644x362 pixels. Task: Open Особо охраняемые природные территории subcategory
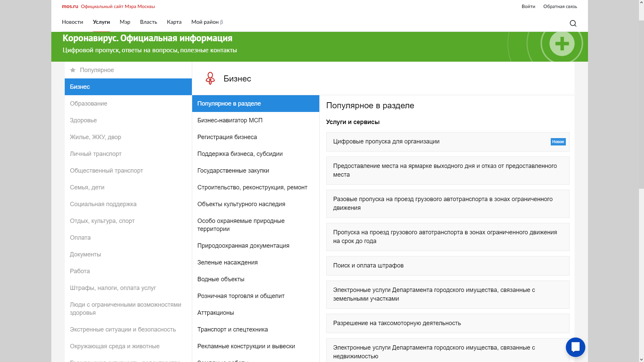click(256, 225)
